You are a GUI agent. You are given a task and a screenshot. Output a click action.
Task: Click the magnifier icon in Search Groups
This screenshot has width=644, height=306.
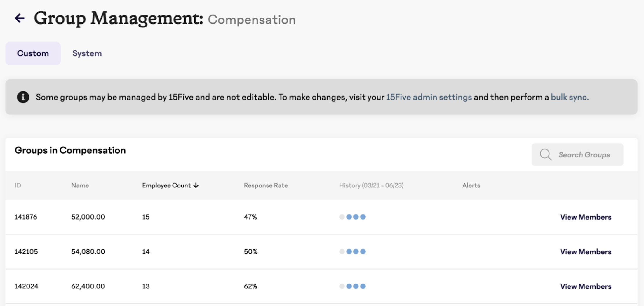click(x=545, y=154)
